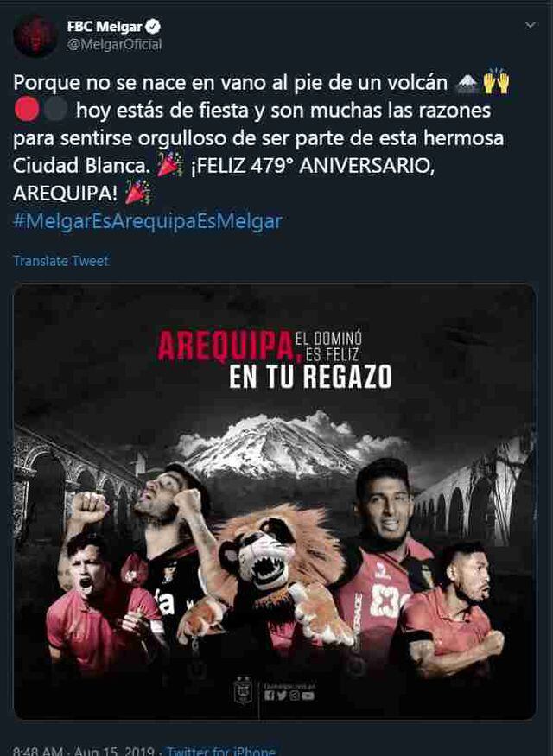Click the party popper emoji after AREQUIPA!

pos(137,193)
